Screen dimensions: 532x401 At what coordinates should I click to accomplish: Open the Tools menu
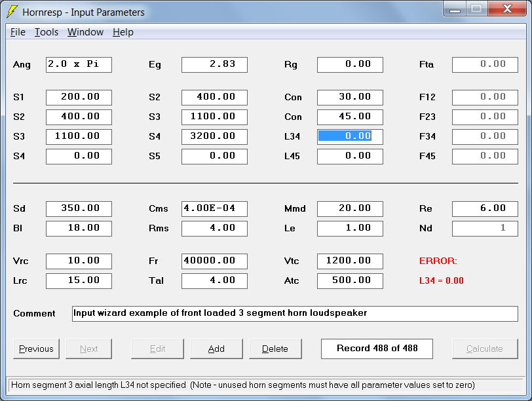click(47, 32)
